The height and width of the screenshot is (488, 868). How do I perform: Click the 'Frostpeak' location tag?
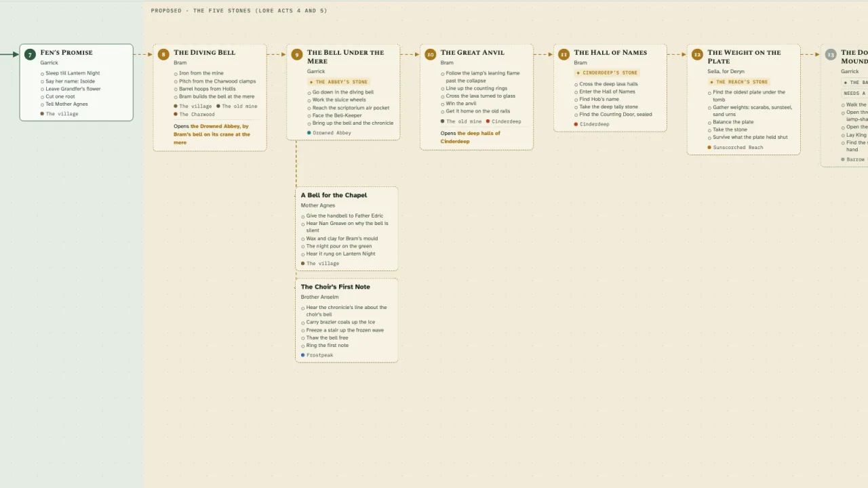coord(317,355)
